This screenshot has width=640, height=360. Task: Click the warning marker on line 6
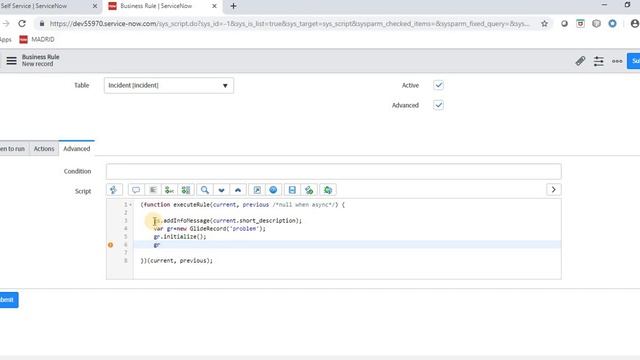(110, 245)
